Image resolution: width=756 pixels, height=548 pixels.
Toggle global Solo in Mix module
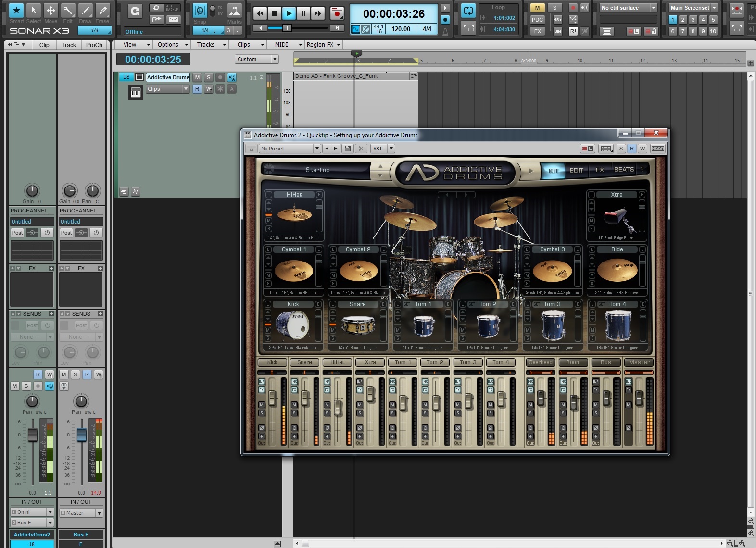click(x=554, y=8)
